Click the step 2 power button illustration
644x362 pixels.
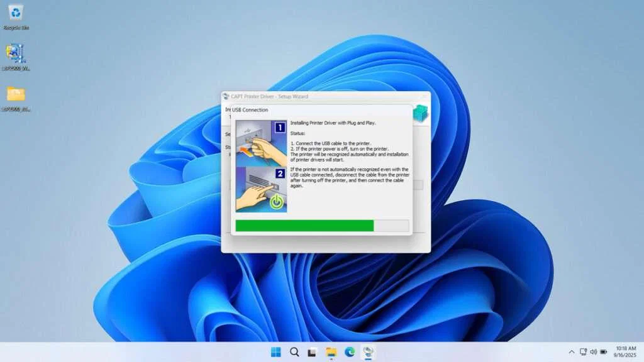[x=260, y=189]
